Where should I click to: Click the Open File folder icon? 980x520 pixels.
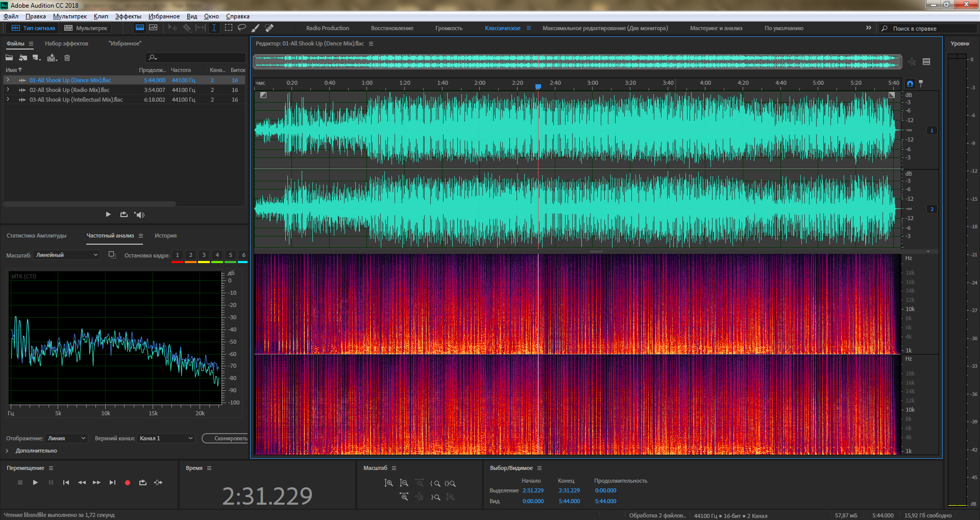[x=9, y=58]
